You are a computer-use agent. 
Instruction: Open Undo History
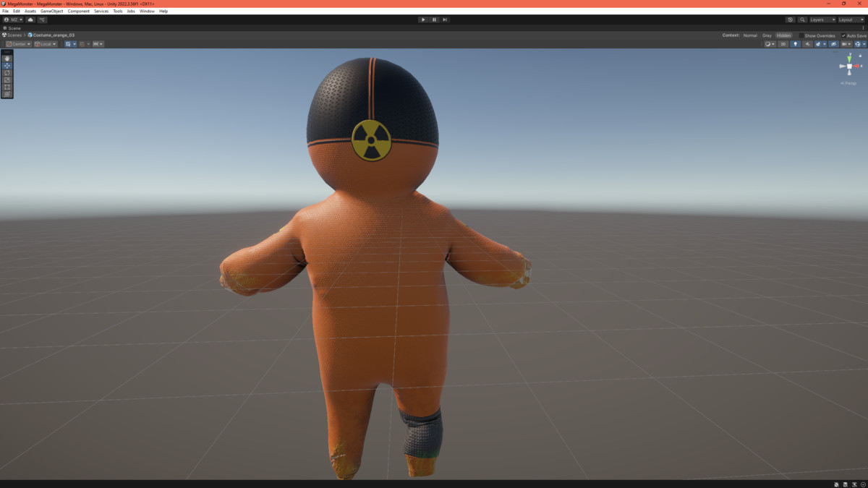point(791,20)
